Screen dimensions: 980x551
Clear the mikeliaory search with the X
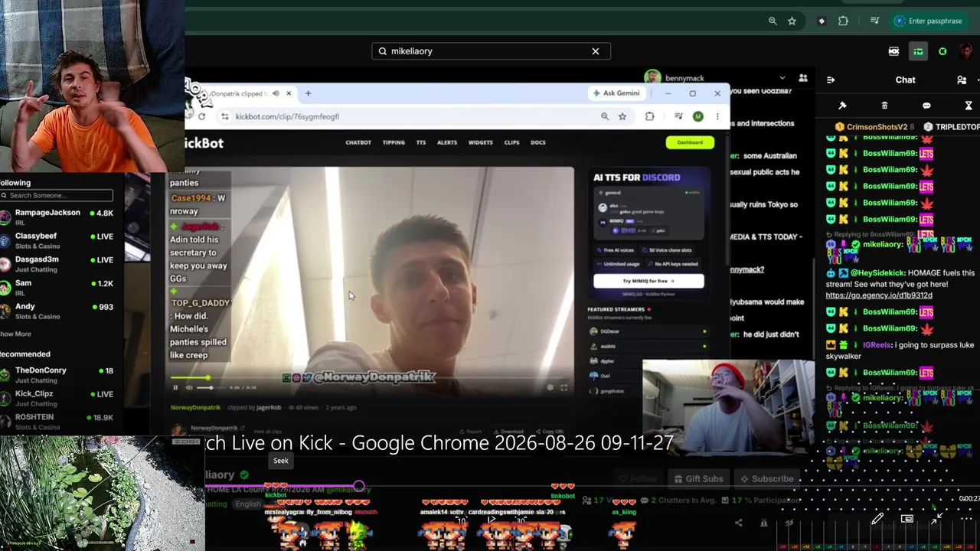pyautogui.click(x=596, y=51)
